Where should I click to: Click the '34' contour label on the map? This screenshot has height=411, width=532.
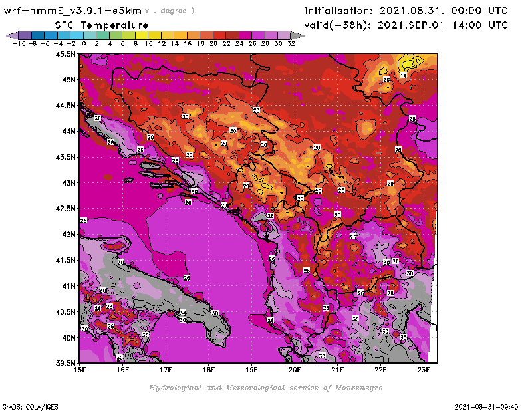coord(183,313)
